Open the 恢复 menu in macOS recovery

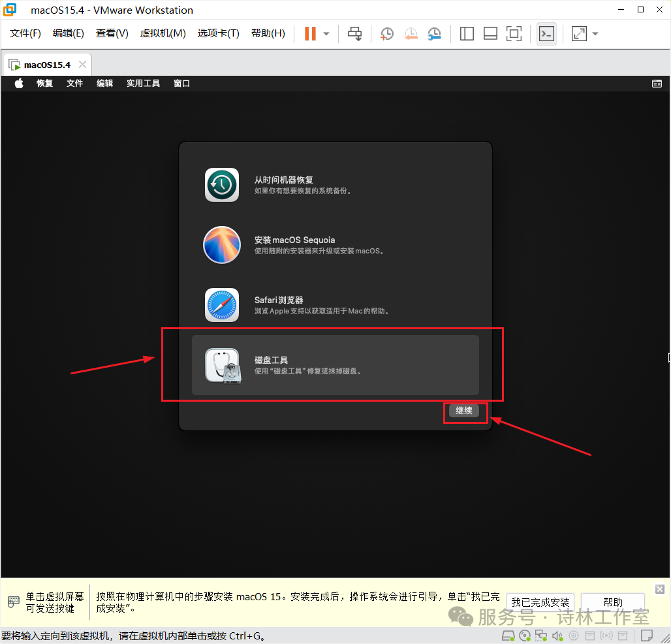pos(44,83)
